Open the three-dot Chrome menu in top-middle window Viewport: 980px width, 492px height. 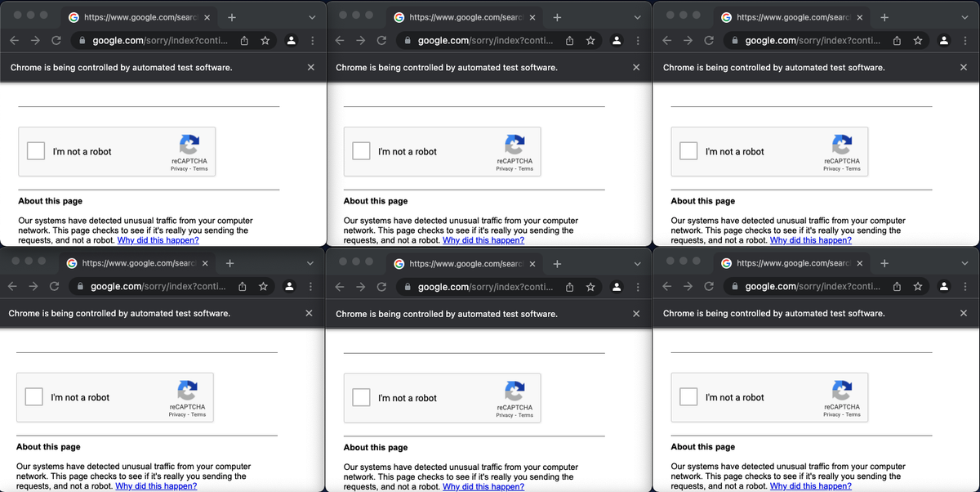638,40
